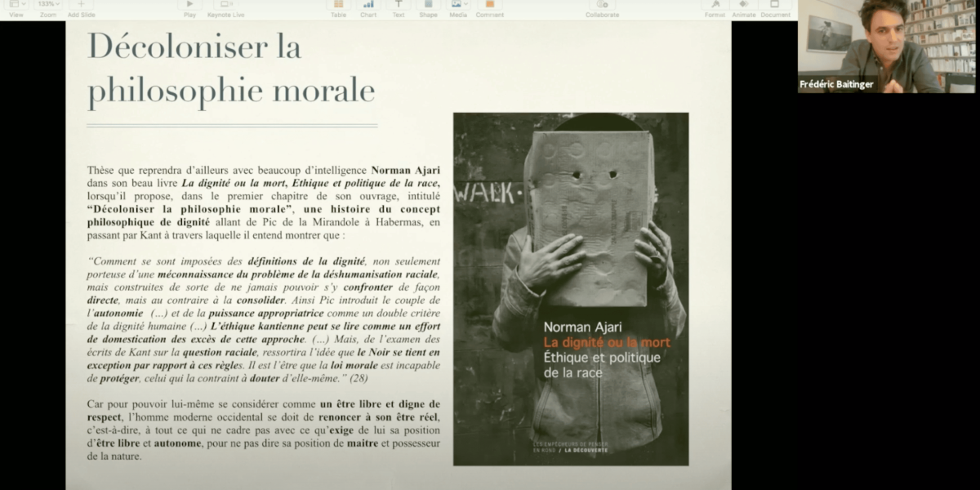Select the book cover image on the slide
Image resolution: width=980 pixels, height=490 pixels.
[x=570, y=288]
